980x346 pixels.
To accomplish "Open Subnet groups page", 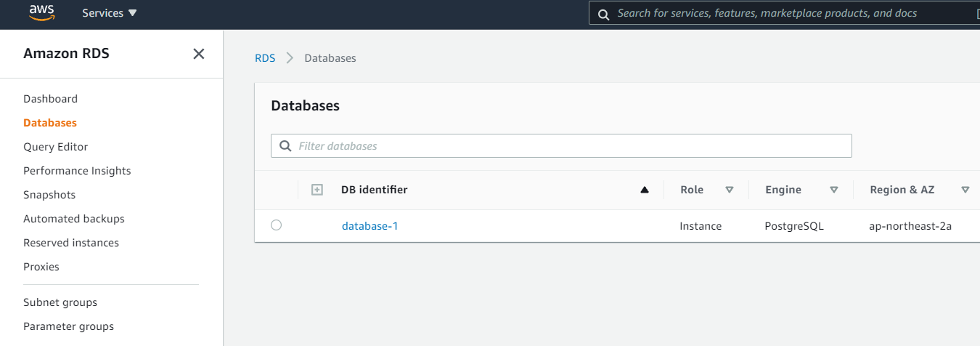I will (60, 302).
